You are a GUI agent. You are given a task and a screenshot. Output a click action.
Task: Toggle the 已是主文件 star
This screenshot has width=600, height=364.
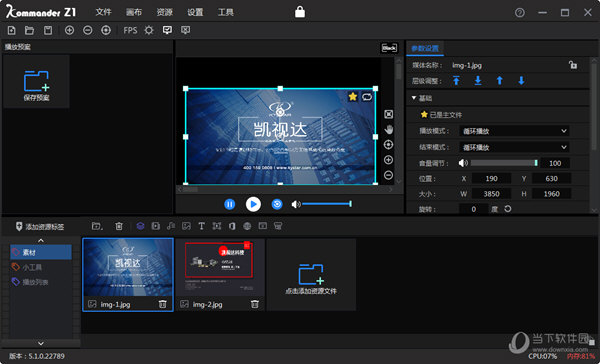coord(424,114)
